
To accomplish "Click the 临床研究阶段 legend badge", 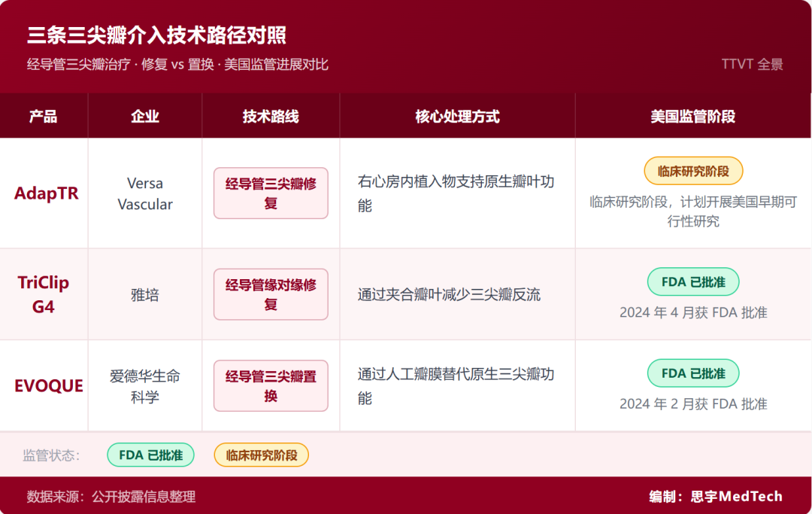I will pyautogui.click(x=262, y=455).
